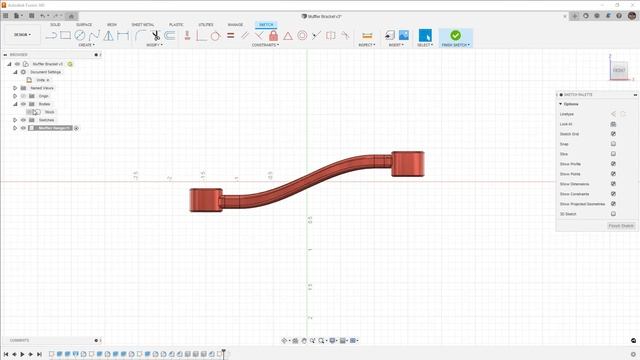Toggle Show Dimensions checkbox
The height and width of the screenshot is (360, 640).
[613, 184]
